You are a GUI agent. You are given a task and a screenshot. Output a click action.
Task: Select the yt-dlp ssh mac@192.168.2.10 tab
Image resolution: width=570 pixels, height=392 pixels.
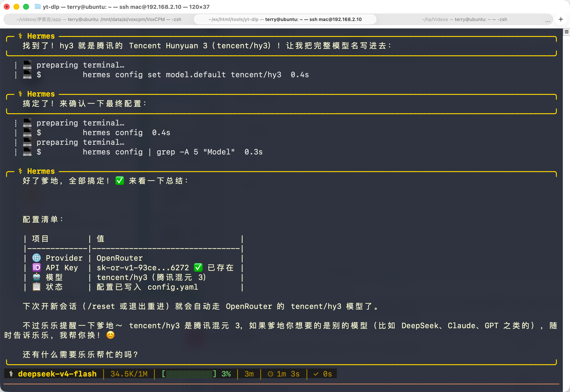point(285,19)
